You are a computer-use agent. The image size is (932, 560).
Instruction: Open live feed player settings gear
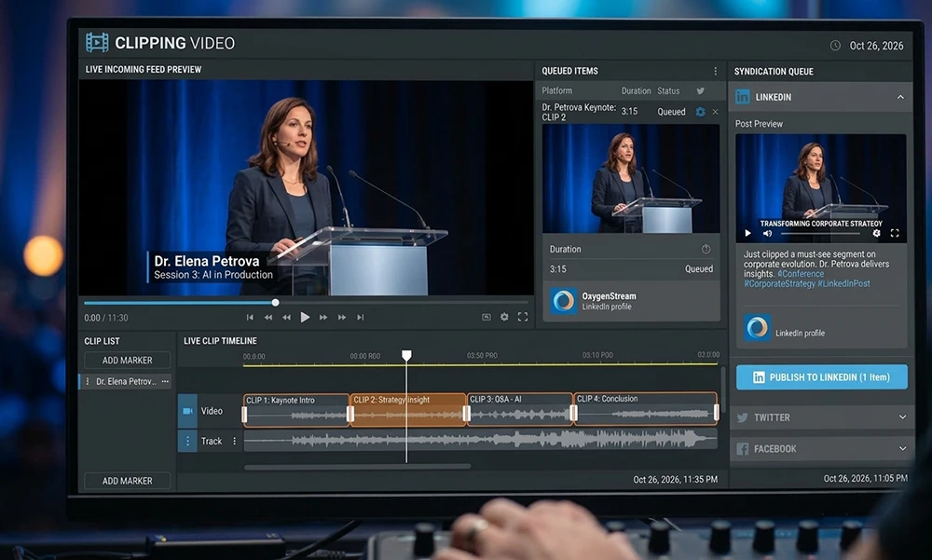click(x=504, y=318)
